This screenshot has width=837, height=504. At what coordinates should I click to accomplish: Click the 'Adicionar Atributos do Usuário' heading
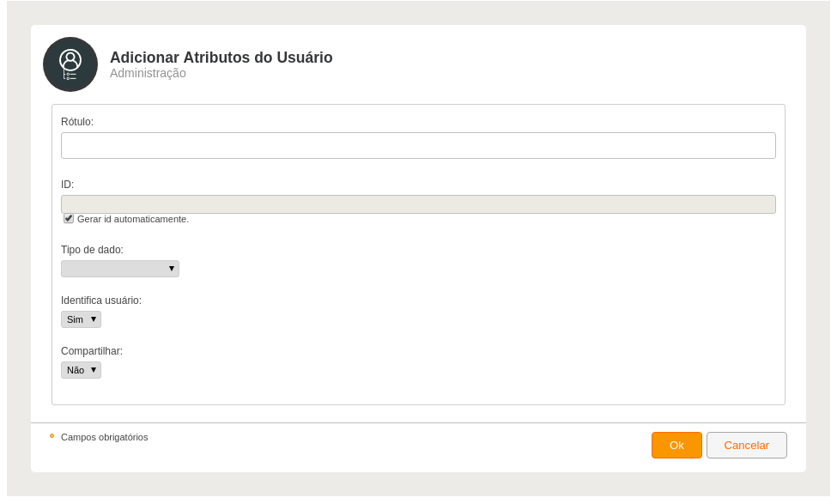click(221, 58)
